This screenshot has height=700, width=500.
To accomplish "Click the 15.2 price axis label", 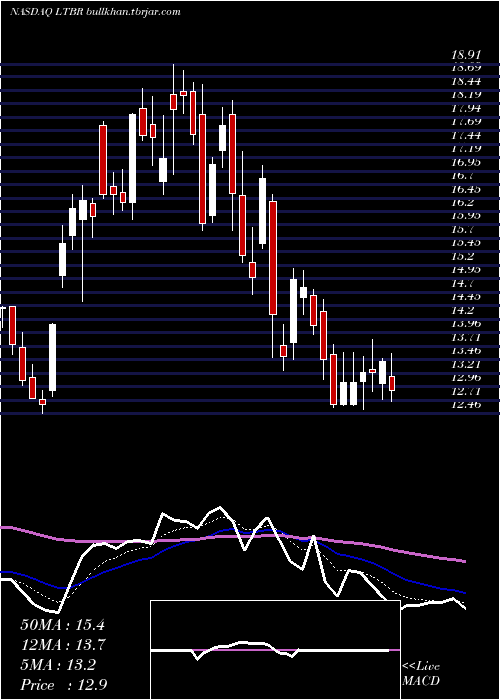I will [x=463, y=257].
